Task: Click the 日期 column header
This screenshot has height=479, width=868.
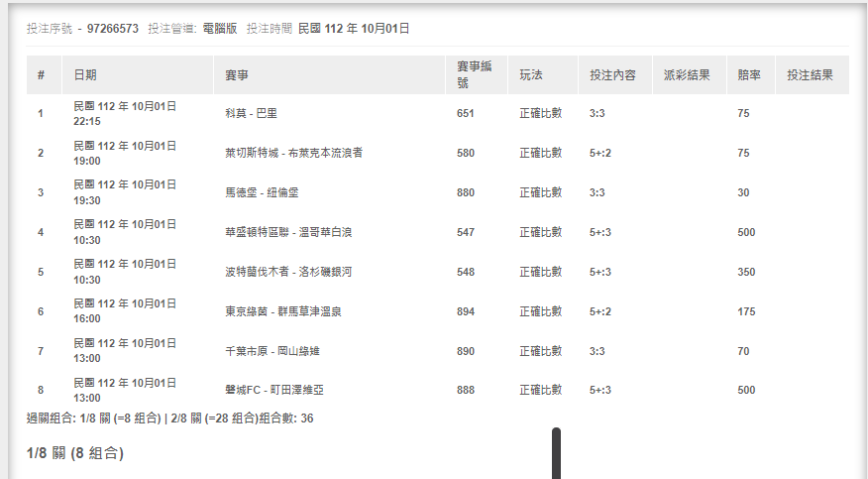Action: (85, 75)
